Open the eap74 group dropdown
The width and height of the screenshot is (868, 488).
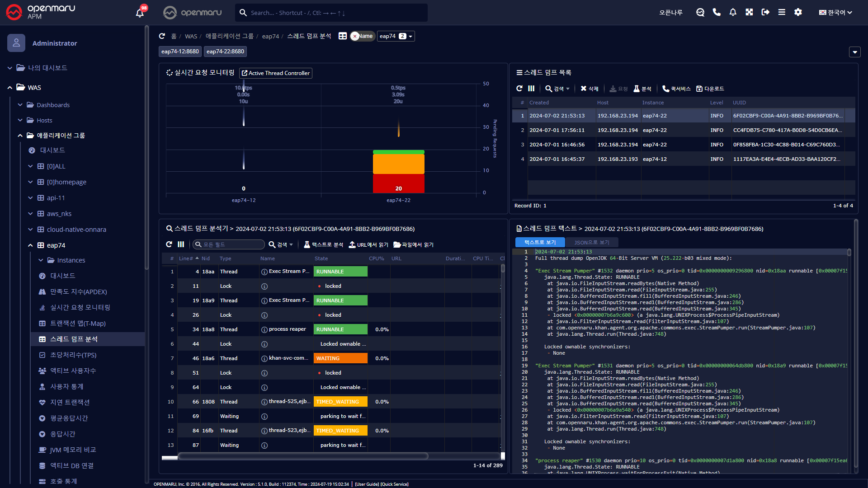(396, 36)
